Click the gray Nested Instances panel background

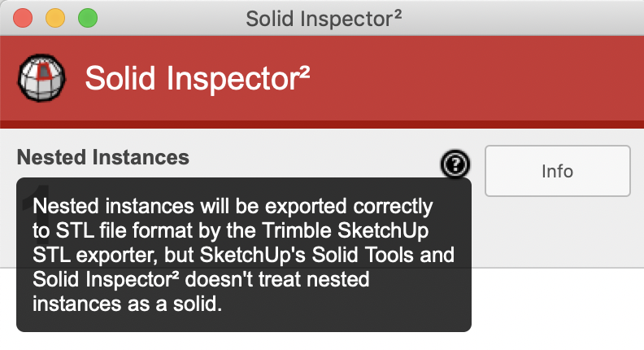553,236
